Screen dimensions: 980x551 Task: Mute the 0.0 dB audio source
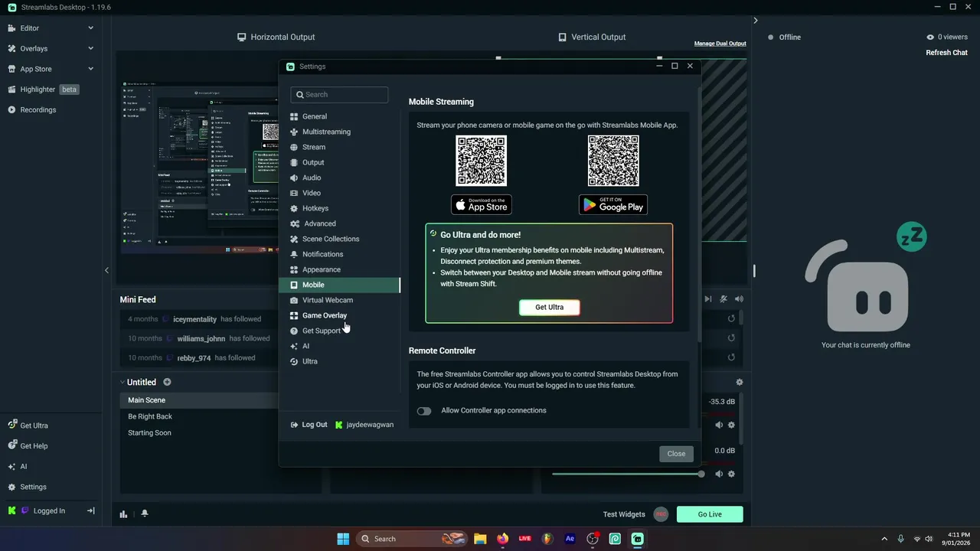tap(719, 474)
